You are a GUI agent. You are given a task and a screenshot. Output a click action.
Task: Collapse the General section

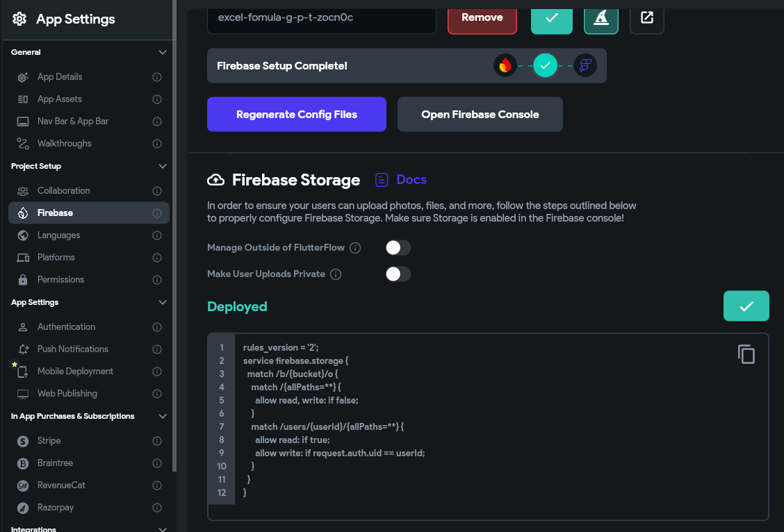[x=163, y=52]
